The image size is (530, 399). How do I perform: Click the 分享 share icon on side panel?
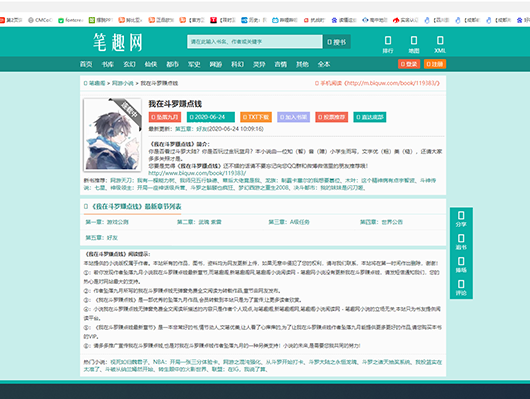pos(461,219)
